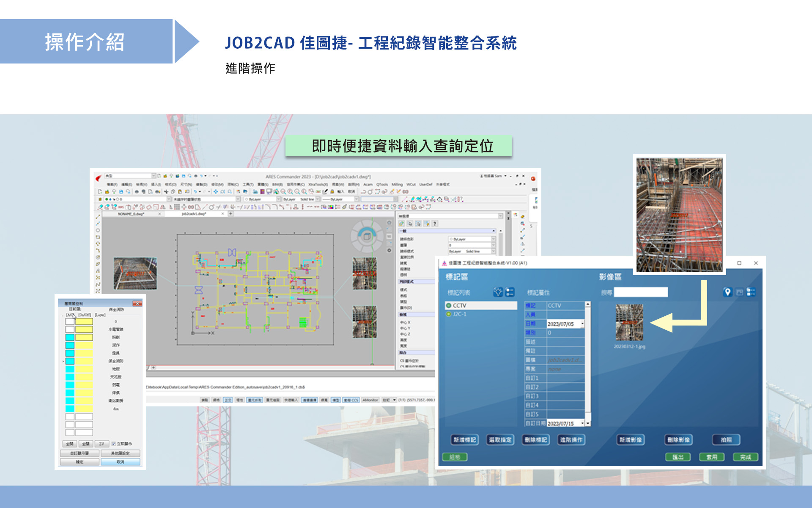Click the first icon in properties panel toolbar
Viewport: 812px width, 508px height.
tap(402, 224)
